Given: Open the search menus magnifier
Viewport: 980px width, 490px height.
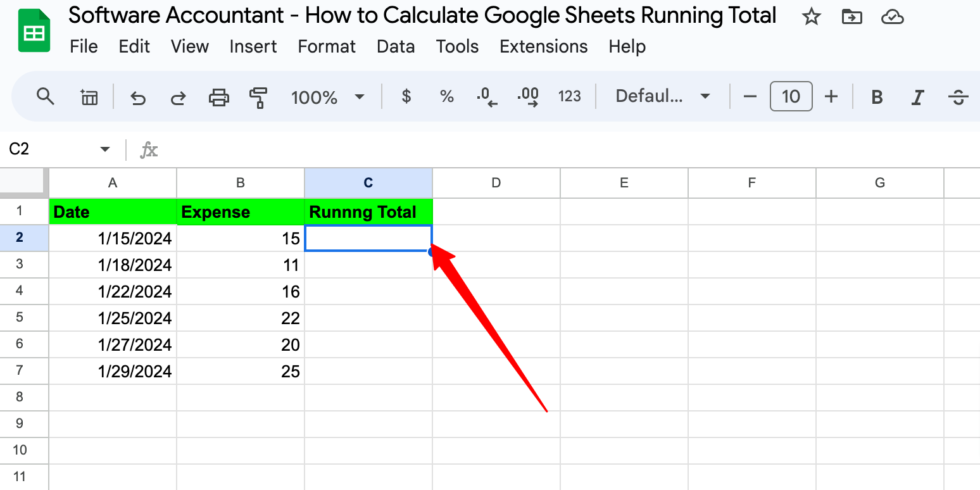Looking at the screenshot, I should 46,97.
